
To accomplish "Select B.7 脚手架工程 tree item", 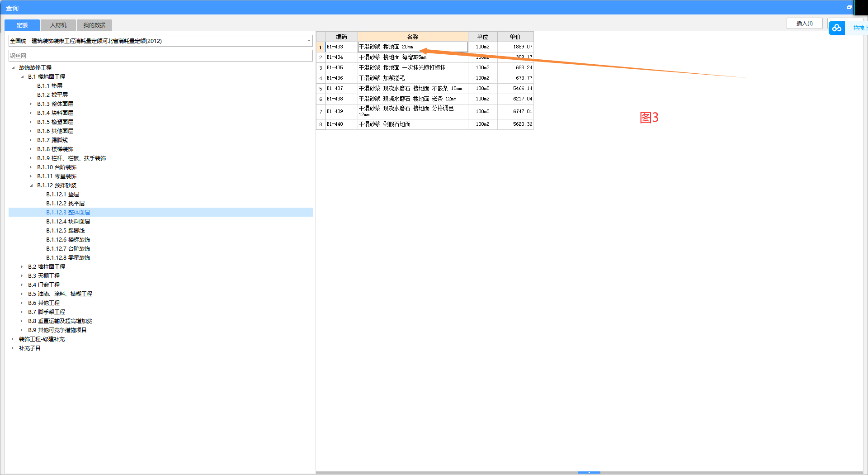I will pos(47,312).
